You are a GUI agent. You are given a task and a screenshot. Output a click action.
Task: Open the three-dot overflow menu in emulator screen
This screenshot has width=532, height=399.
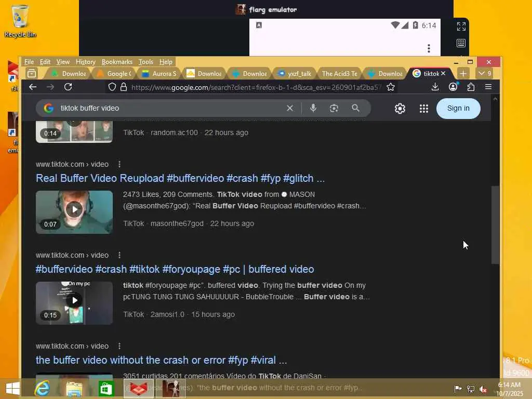pyautogui.click(x=429, y=48)
